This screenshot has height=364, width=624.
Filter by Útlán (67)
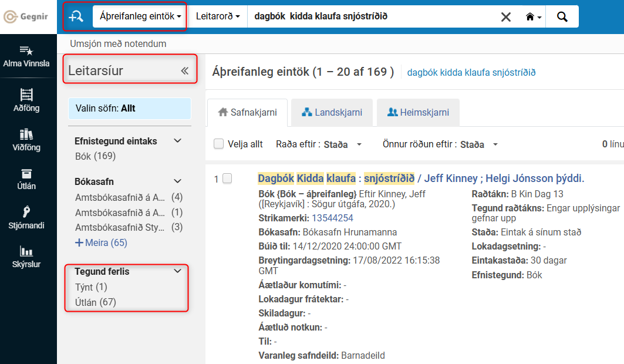click(x=96, y=302)
